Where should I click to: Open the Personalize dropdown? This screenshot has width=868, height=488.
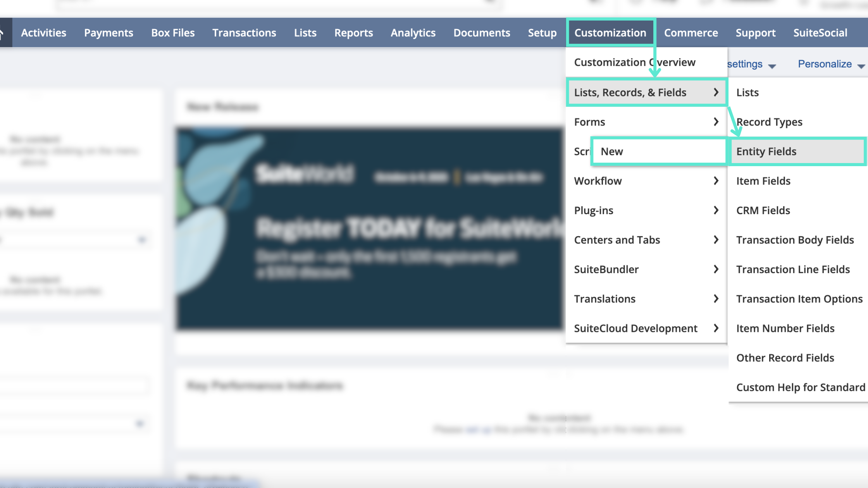click(831, 64)
